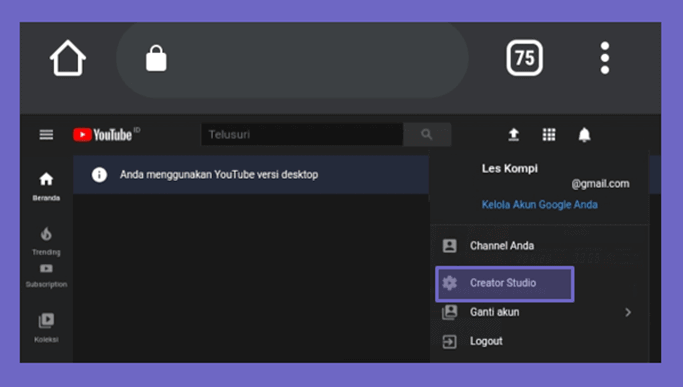
Task: Open Koleksi library in the sidebar
Action: click(x=46, y=328)
